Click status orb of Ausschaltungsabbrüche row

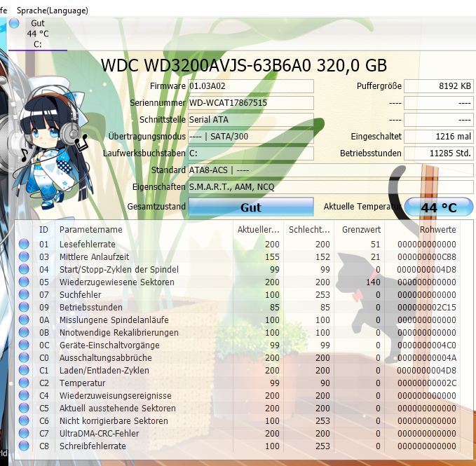24,357
